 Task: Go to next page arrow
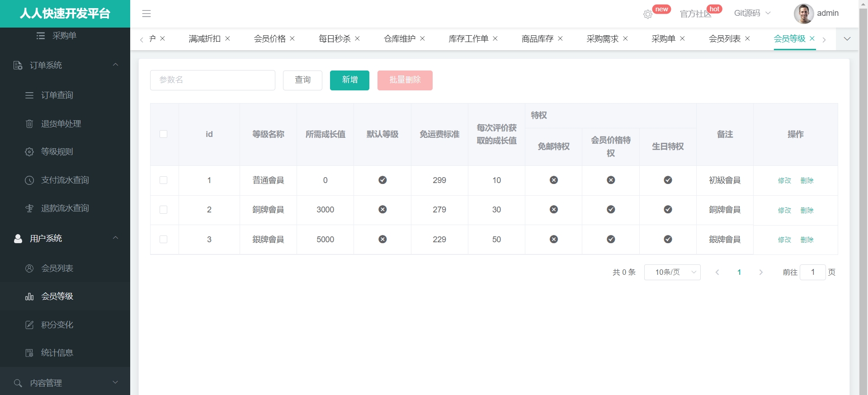[761, 272]
